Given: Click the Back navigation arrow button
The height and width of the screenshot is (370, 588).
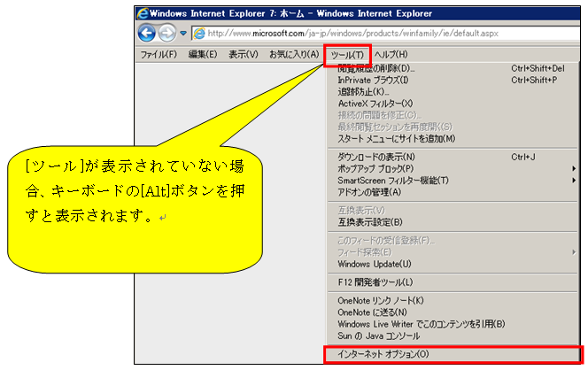Looking at the screenshot, I should click(x=147, y=33).
